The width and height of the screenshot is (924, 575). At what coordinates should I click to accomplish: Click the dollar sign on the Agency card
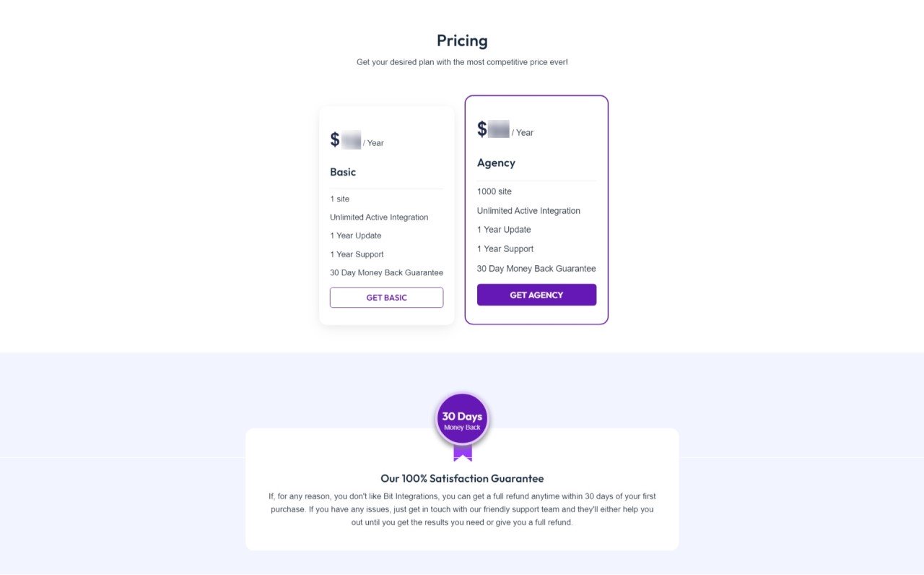tap(482, 129)
